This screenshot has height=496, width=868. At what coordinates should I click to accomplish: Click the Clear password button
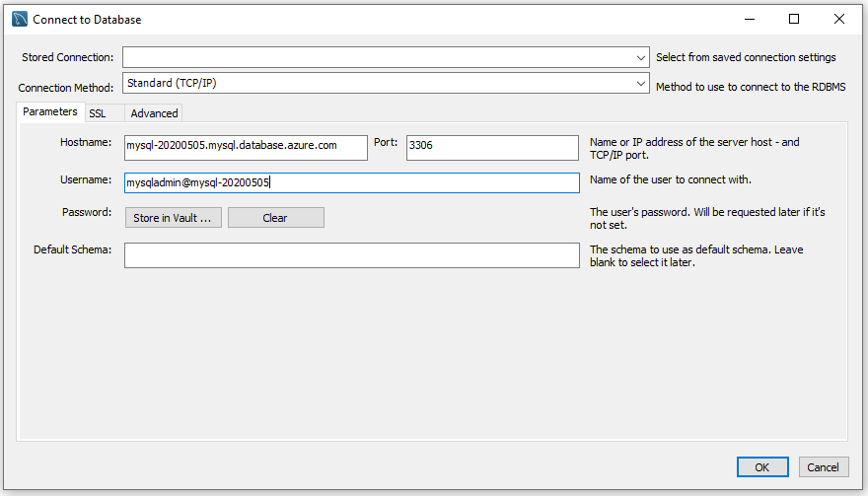coord(275,218)
